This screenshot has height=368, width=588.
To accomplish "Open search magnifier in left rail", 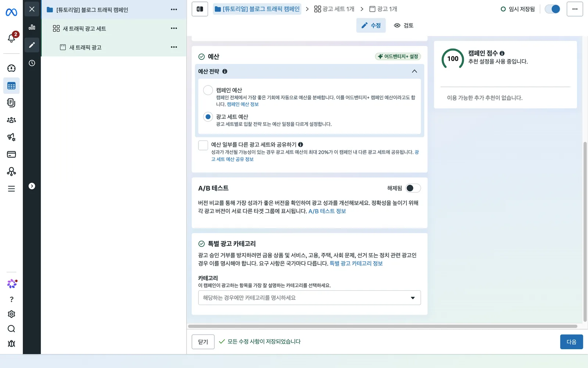I will click(x=11, y=329).
